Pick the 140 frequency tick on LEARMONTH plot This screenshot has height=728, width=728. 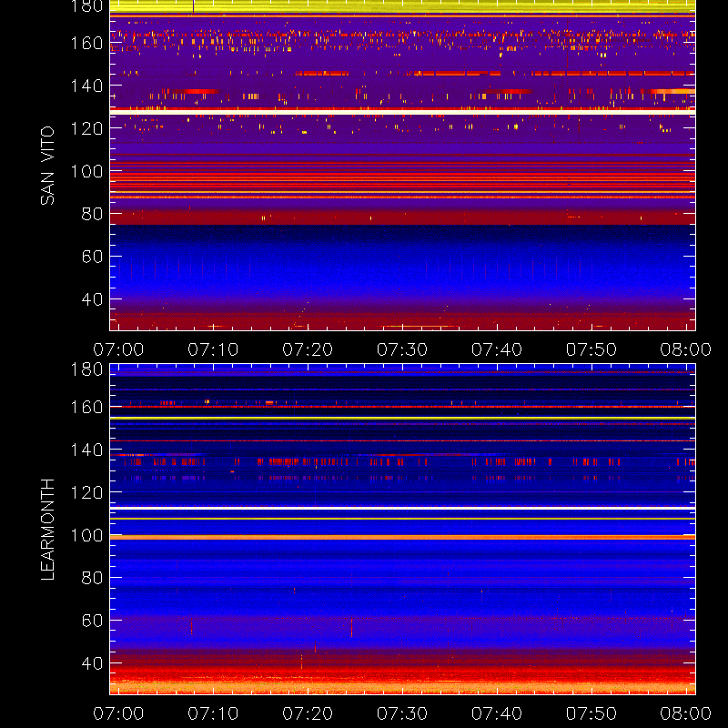tap(86, 450)
